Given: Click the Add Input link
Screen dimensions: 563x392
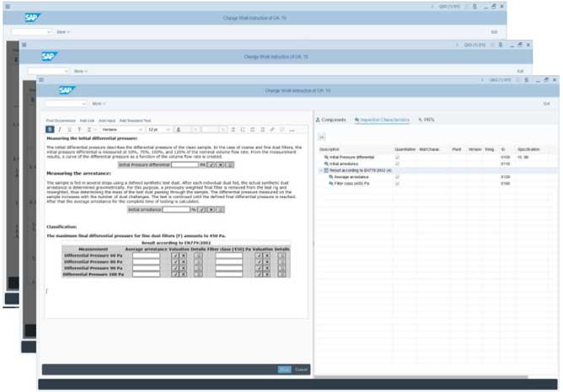Looking at the screenshot, I should point(107,121).
